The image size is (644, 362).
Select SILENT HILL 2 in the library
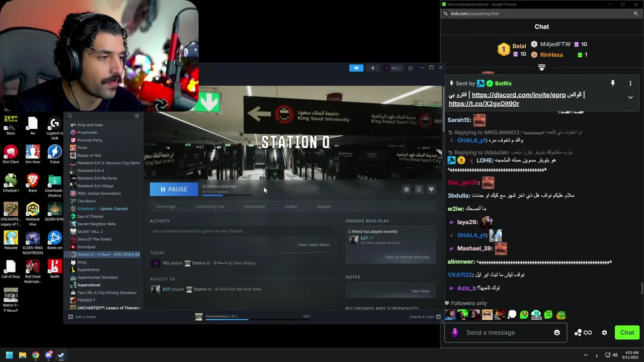coord(90,232)
